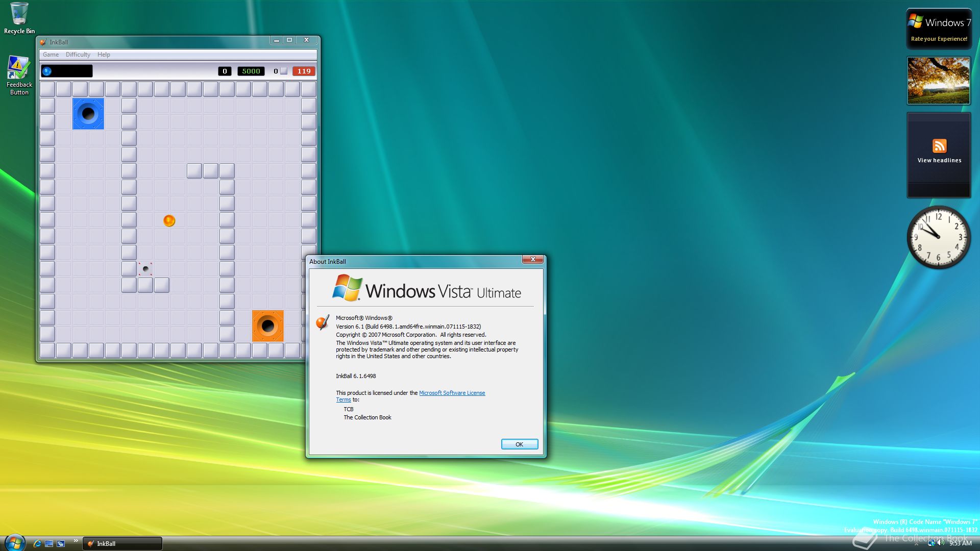Click the RSS feed headlines gadget icon
The height and width of the screenshot is (551, 980).
pos(939,145)
